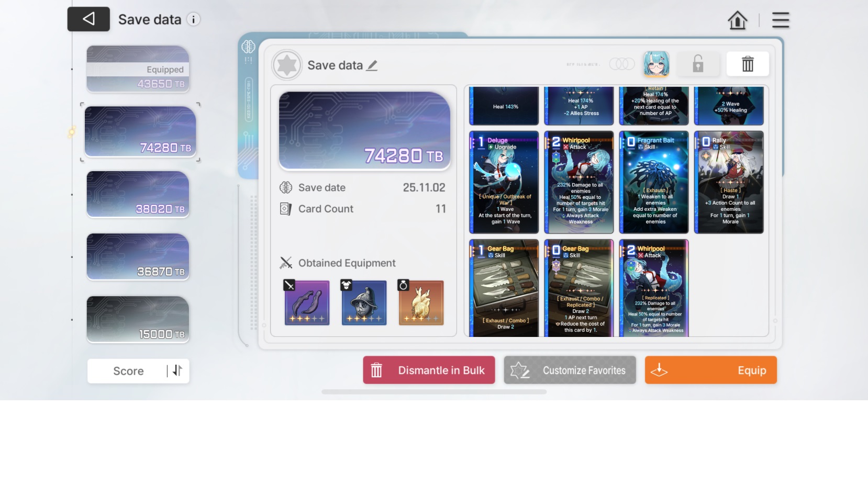This screenshot has width=868, height=496.
Task: Open the cost 0 Replicated Gear Bag card
Action: click(579, 288)
